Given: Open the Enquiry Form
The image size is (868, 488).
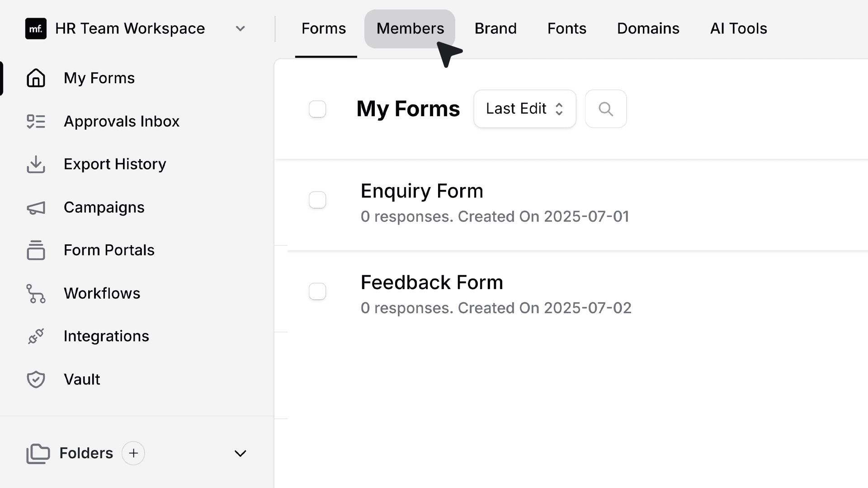Looking at the screenshot, I should click(422, 191).
